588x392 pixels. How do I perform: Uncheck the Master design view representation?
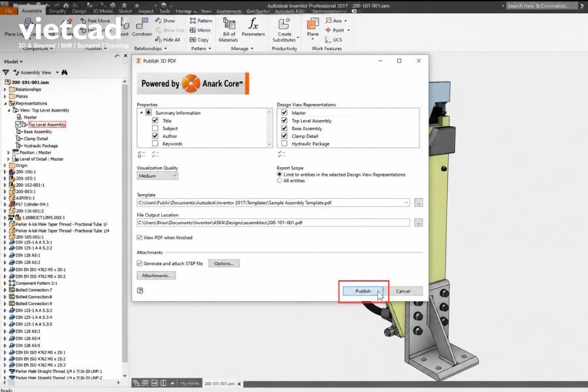[284, 112]
